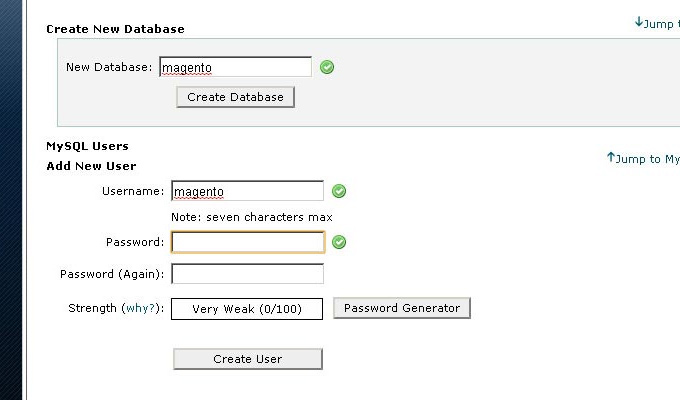Open the Password Generator
The image size is (680, 400).
(402, 308)
